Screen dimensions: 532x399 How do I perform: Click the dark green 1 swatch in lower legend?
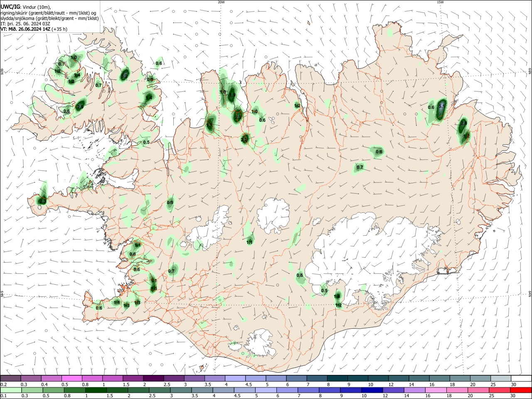point(96,390)
